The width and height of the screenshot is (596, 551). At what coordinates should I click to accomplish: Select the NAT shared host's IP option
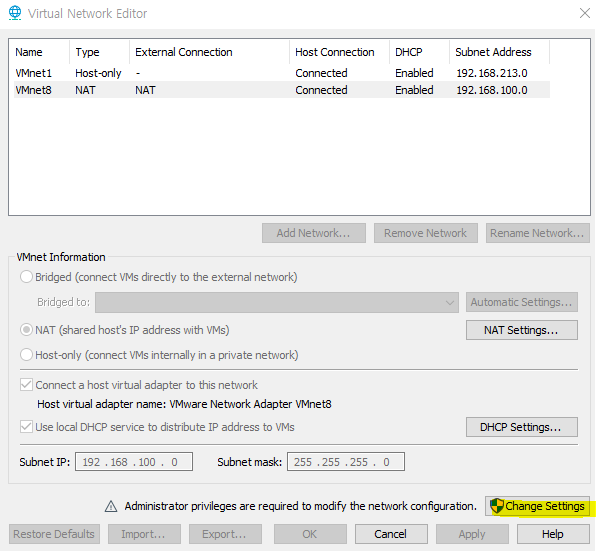26,330
